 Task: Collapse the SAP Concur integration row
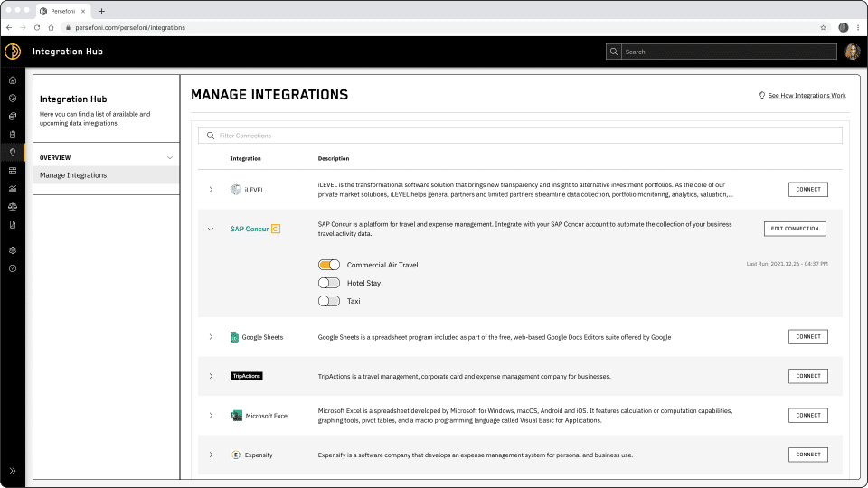[211, 229]
